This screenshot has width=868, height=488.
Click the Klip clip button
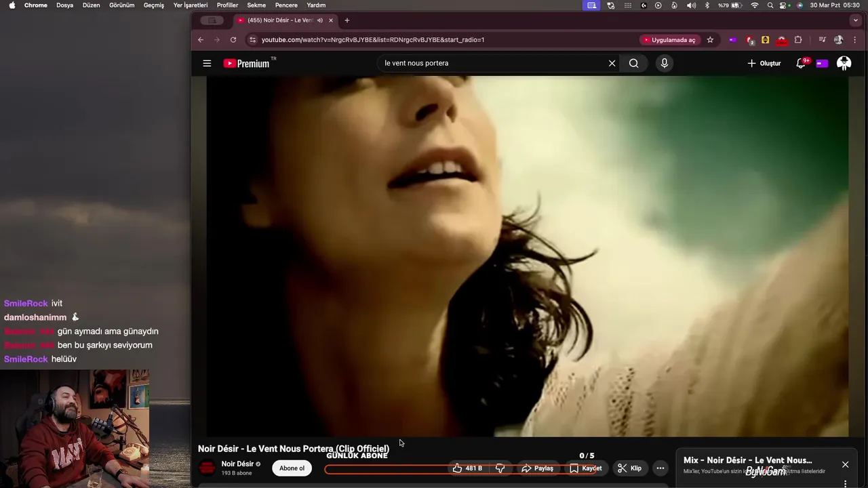[x=629, y=468]
